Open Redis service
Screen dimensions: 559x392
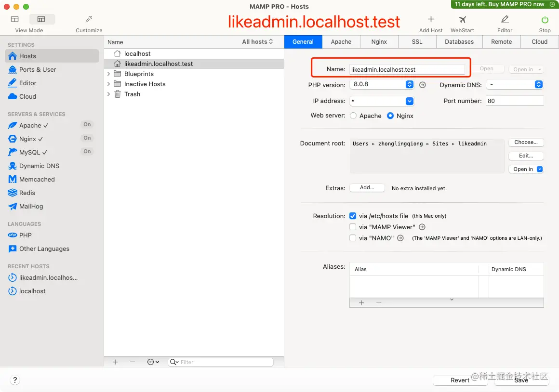pos(27,193)
